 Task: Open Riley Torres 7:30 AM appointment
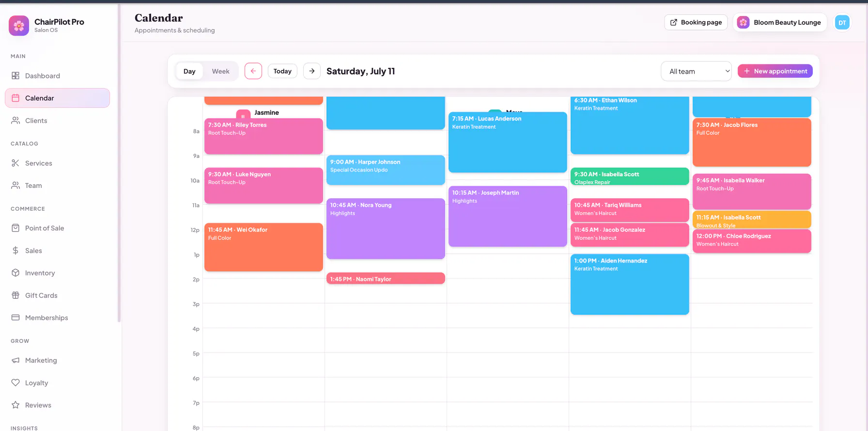263,136
